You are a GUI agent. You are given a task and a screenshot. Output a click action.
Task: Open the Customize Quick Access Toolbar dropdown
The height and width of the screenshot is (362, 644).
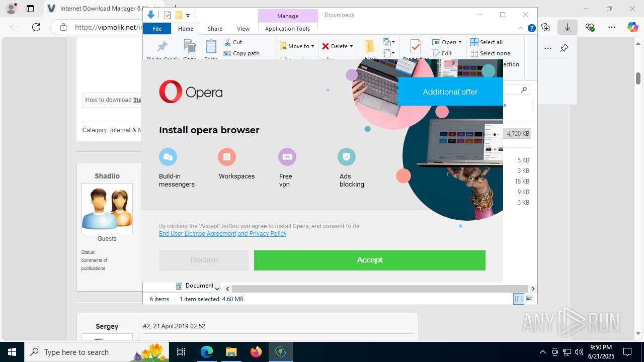pyautogui.click(x=188, y=16)
